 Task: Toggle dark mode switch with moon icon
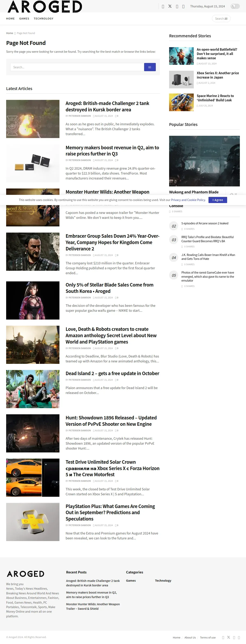click(235, 6)
